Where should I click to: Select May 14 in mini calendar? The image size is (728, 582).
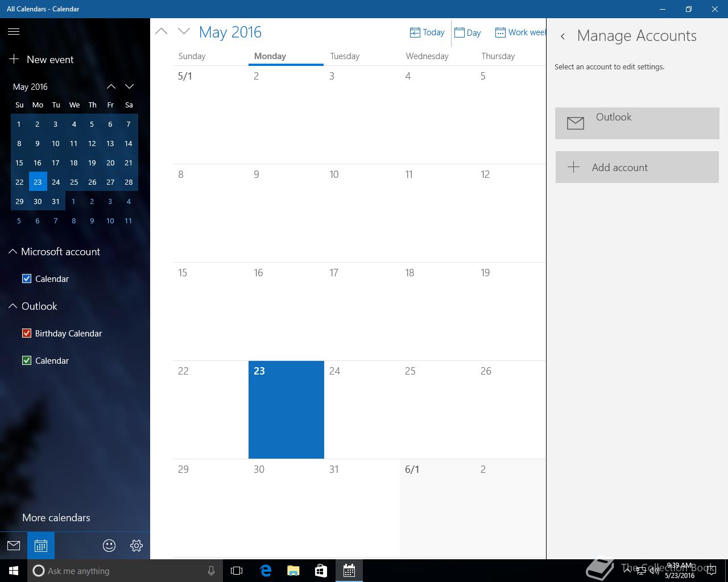(x=129, y=143)
